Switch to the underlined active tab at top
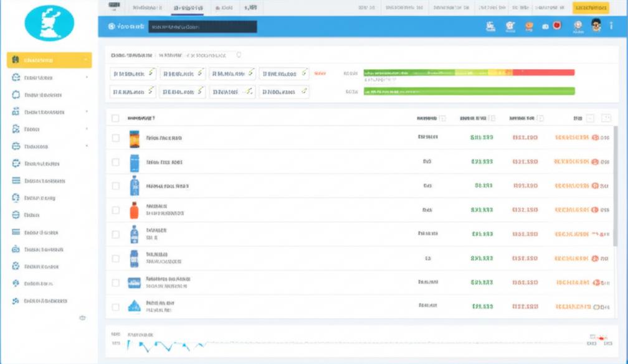This screenshot has width=628, height=364. coord(188,7)
